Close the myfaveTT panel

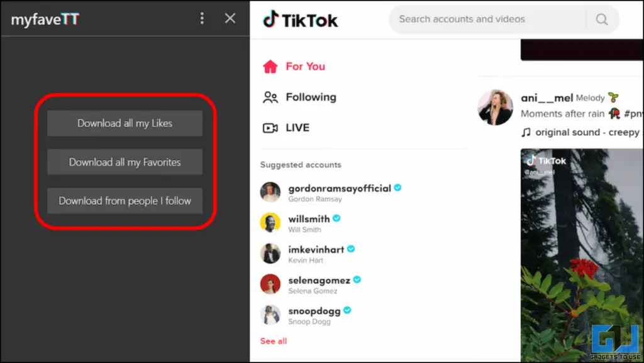[x=230, y=18]
